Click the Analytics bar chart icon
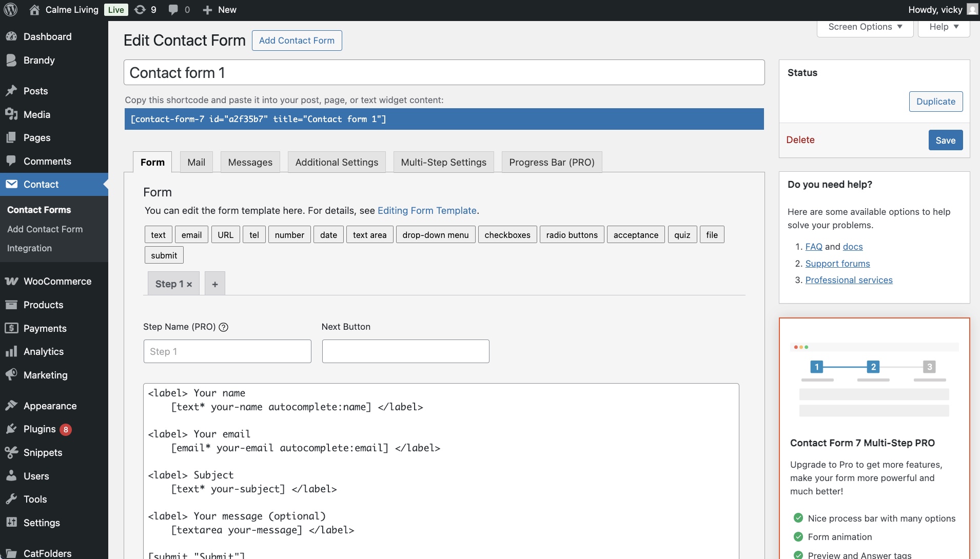The height and width of the screenshot is (559, 980). [11, 351]
